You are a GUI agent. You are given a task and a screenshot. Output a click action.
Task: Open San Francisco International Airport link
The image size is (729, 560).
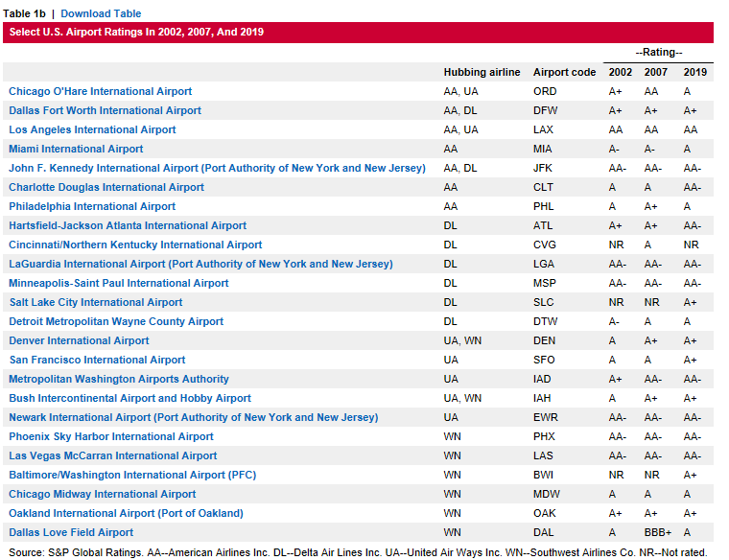pyautogui.click(x=97, y=360)
